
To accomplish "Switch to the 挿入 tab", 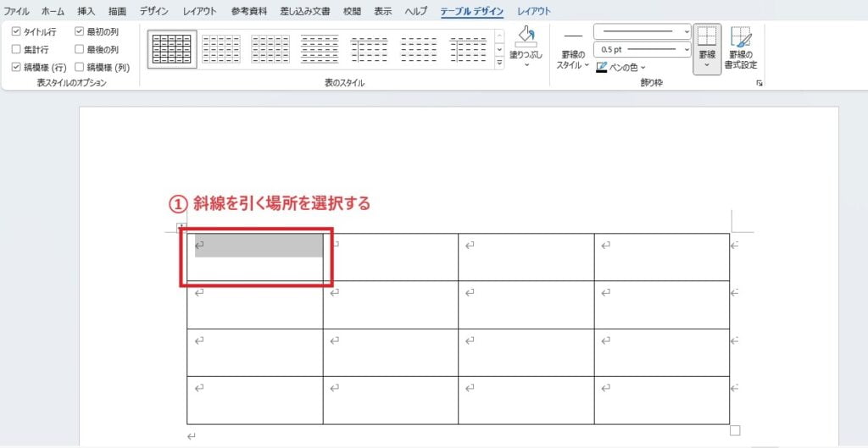I will pos(86,11).
